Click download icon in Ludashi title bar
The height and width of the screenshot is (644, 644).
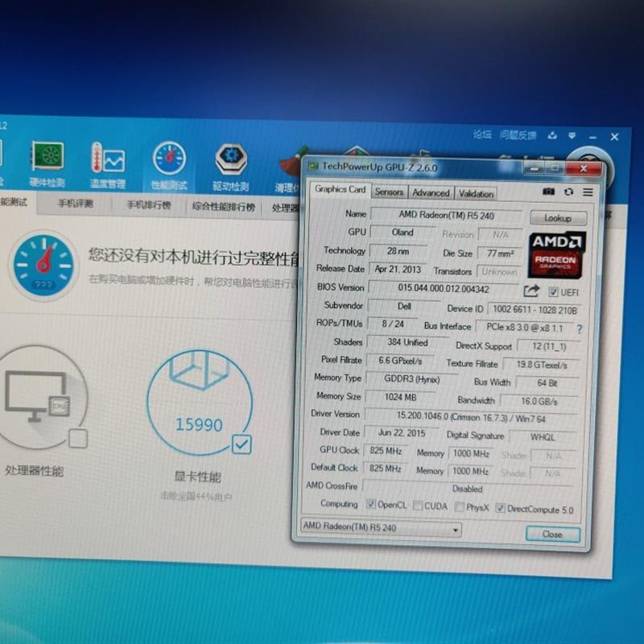coord(552,135)
